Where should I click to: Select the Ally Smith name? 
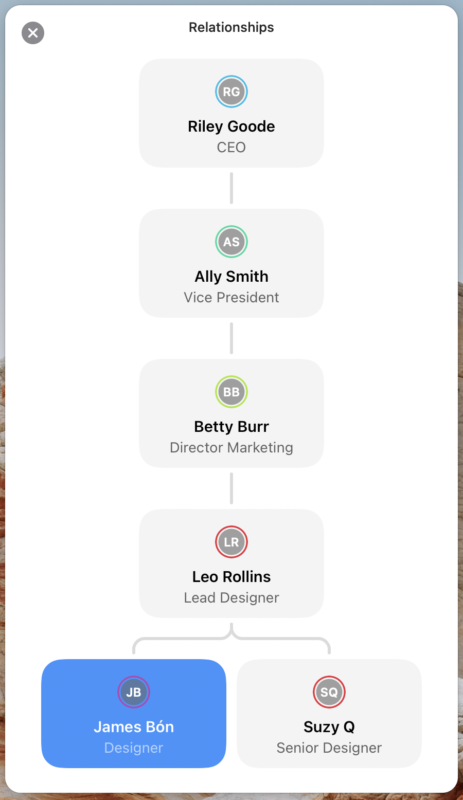tap(231, 277)
